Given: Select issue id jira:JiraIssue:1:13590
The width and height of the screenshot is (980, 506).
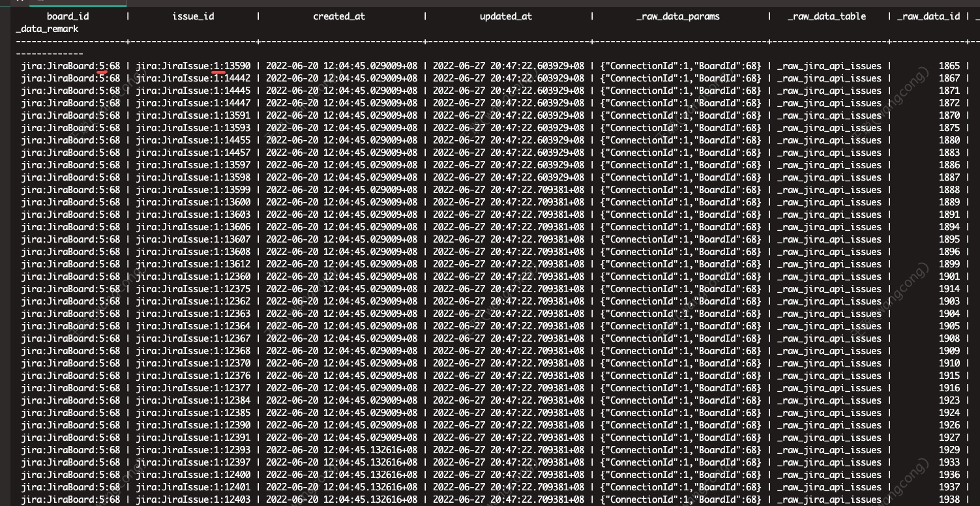Looking at the screenshot, I should click(193, 66).
